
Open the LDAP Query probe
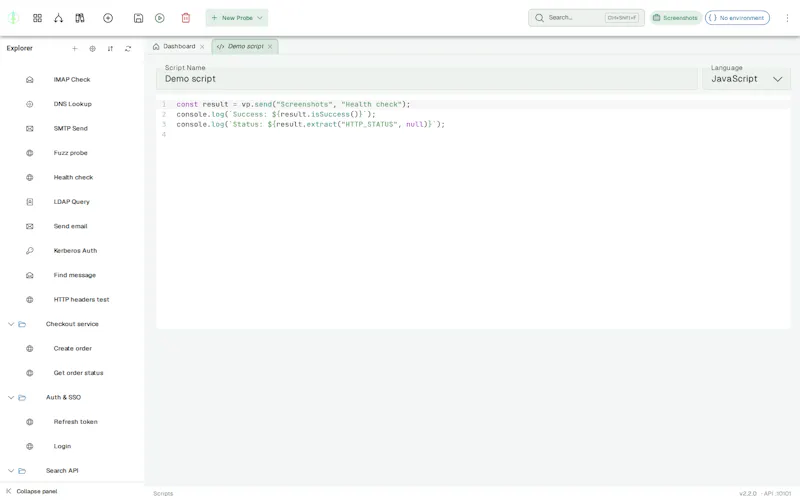click(71, 202)
